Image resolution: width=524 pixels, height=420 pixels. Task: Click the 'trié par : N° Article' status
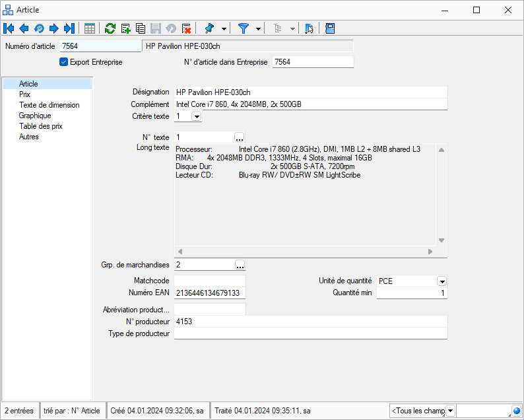point(72,411)
